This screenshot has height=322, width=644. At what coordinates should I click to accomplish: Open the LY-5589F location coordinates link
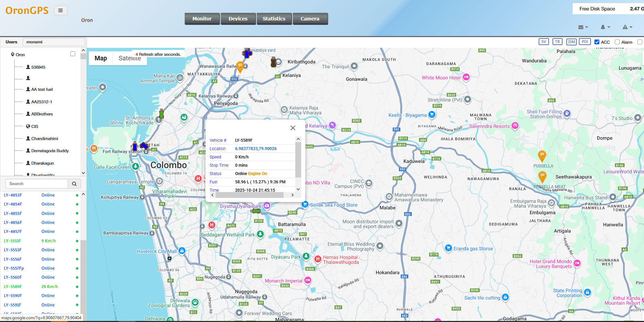(x=255, y=148)
